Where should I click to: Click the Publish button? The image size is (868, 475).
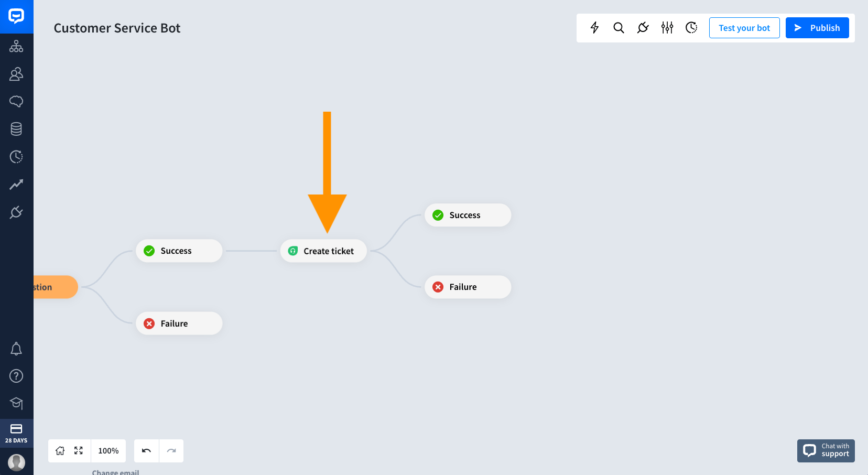pyautogui.click(x=817, y=28)
